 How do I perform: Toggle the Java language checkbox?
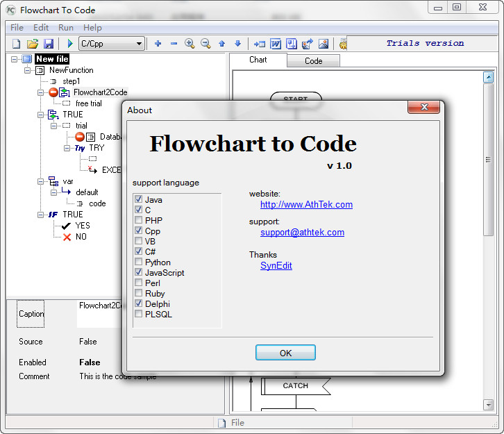[x=139, y=199]
